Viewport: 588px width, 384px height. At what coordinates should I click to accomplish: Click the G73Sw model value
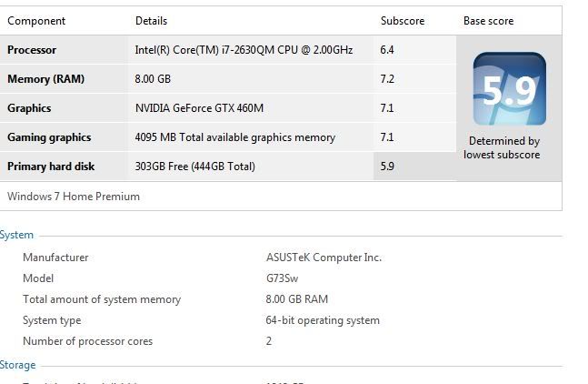tap(282, 278)
